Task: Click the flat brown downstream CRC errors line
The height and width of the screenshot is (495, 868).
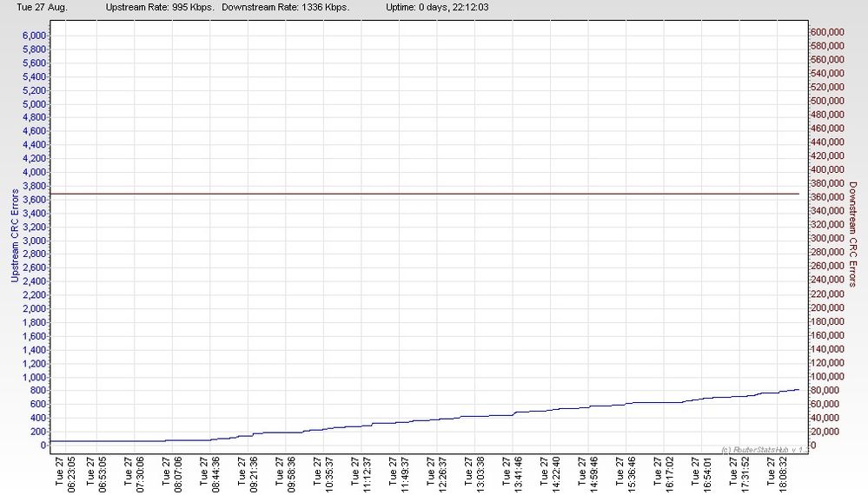Action: (x=425, y=194)
